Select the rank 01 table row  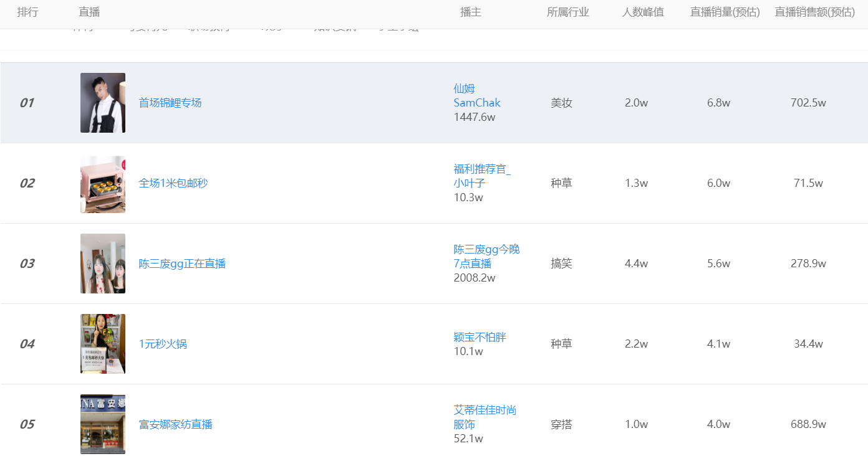pyautogui.click(x=434, y=103)
